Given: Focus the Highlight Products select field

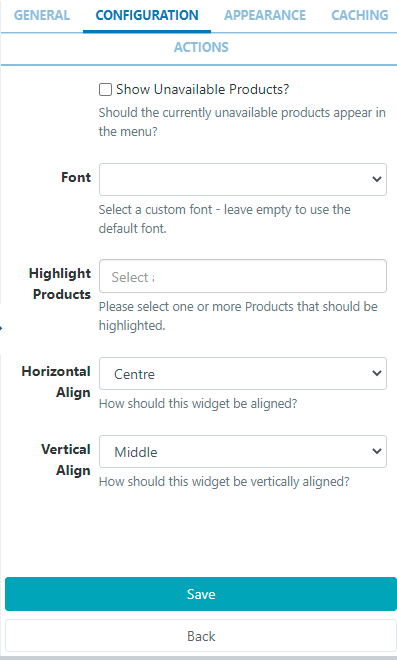Looking at the screenshot, I should pos(243,276).
